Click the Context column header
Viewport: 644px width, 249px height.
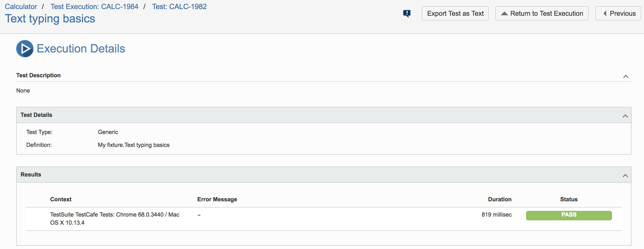click(61, 199)
